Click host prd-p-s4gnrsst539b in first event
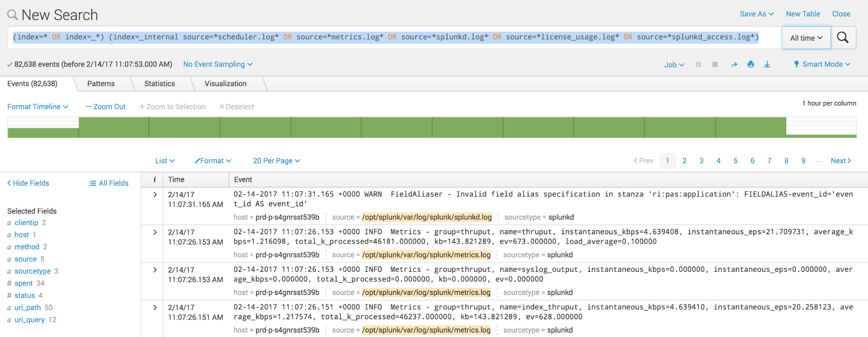Screen dimensions: 868x337 tap(287, 217)
